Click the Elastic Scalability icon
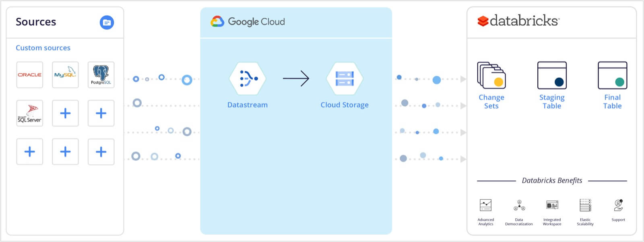The width and height of the screenshot is (644, 242). [585, 205]
